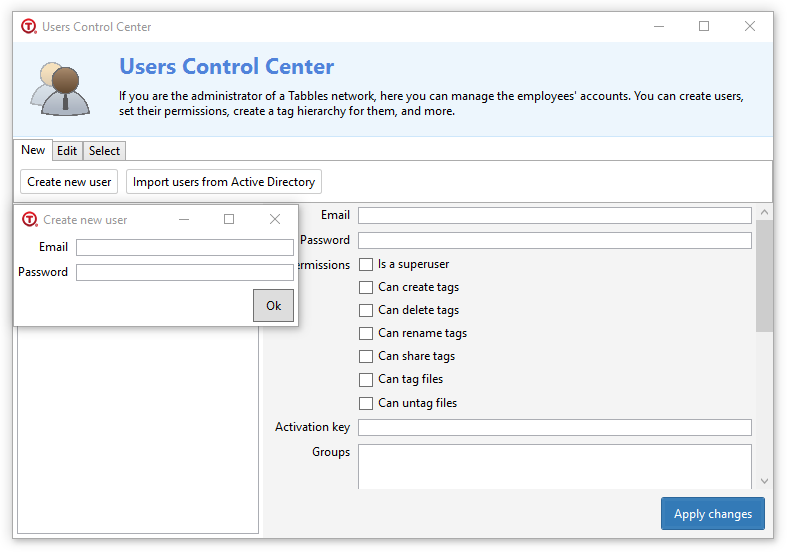787x555 pixels.
Task: Click the Password field in the main form
Action: point(555,240)
